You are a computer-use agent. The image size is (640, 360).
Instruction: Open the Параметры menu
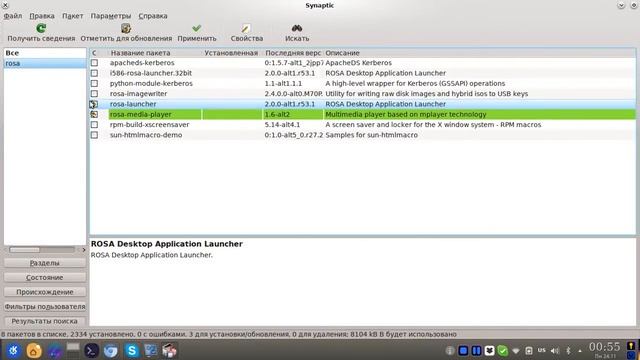111,16
